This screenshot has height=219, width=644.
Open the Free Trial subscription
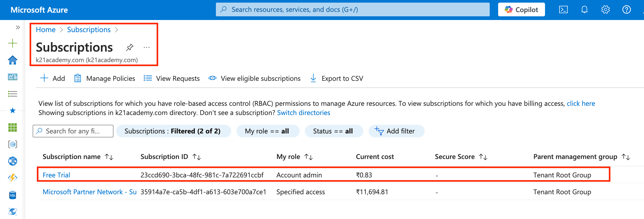(56, 175)
